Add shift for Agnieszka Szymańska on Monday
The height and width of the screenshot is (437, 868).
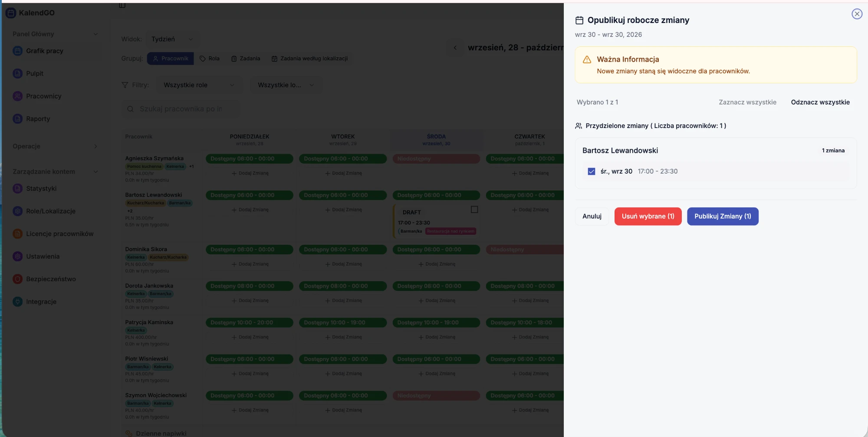(x=250, y=173)
